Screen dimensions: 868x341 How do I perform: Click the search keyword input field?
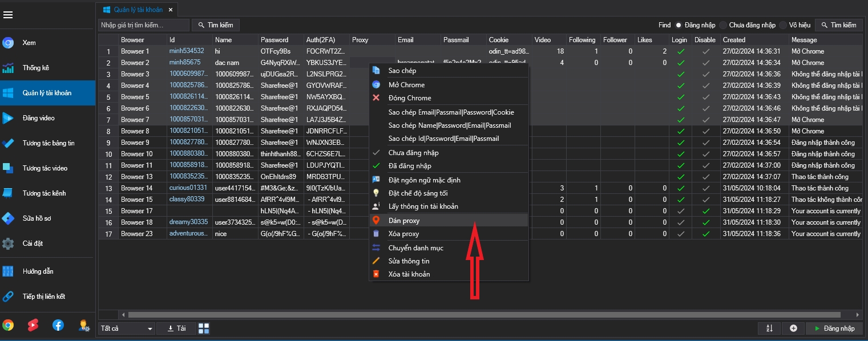coord(144,25)
